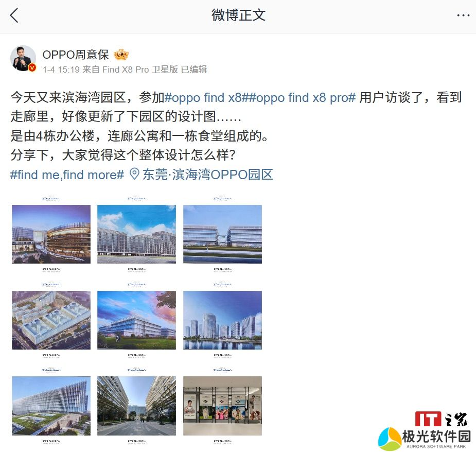Click the gold crown membership badge
This screenshot has height=452, width=476.
click(121, 55)
